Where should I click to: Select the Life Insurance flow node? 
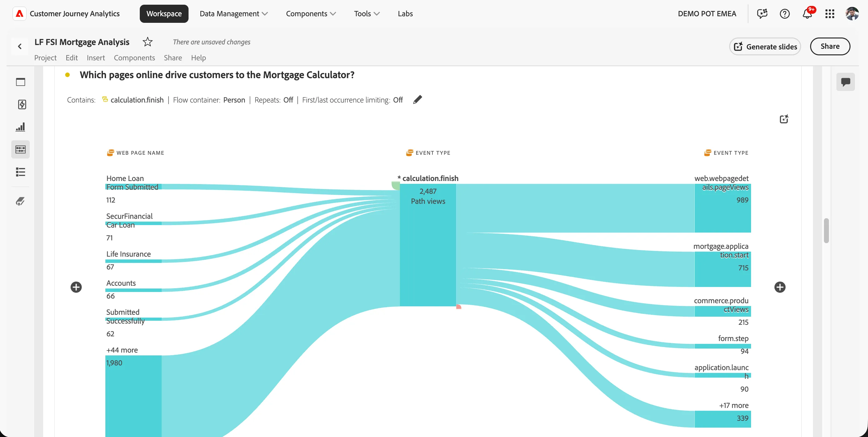[x=134, y=261]
